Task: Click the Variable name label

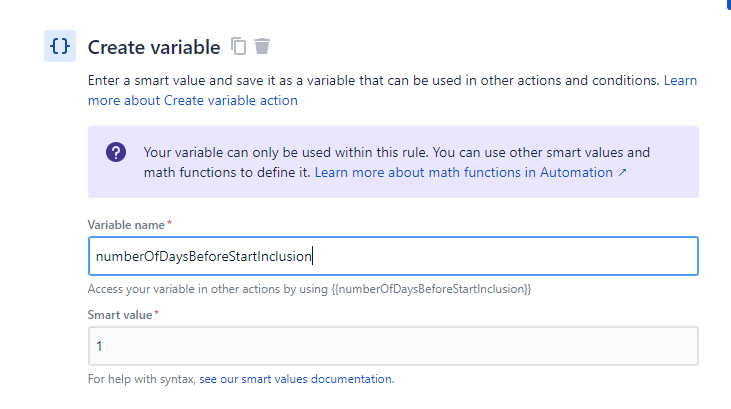Action: pos(126,225)
